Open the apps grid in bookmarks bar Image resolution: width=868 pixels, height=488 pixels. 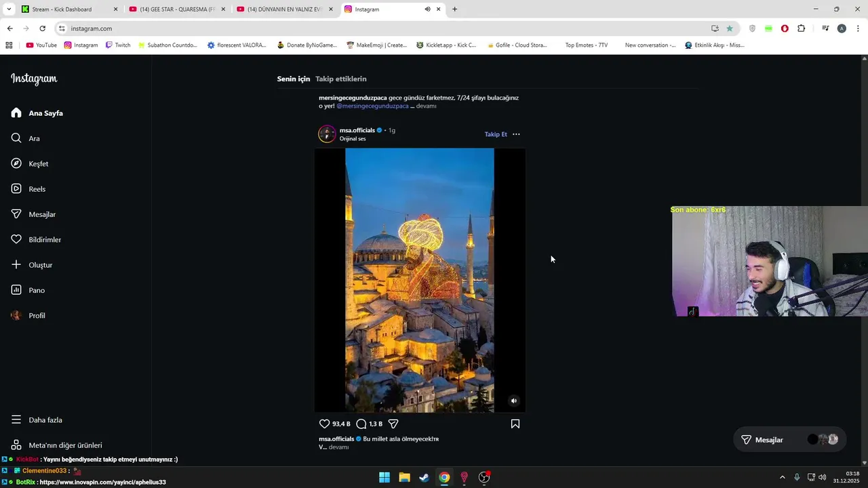pyautogui.click(x=9, y=45)
